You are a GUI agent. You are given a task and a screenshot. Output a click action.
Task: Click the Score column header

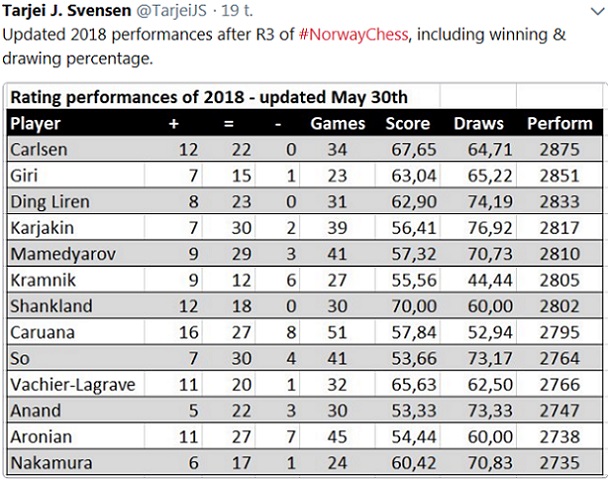407,123
